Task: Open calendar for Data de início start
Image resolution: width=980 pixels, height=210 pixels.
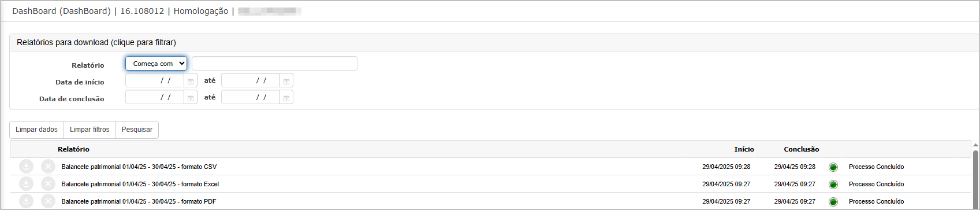Action: click(x=191, y=81)
